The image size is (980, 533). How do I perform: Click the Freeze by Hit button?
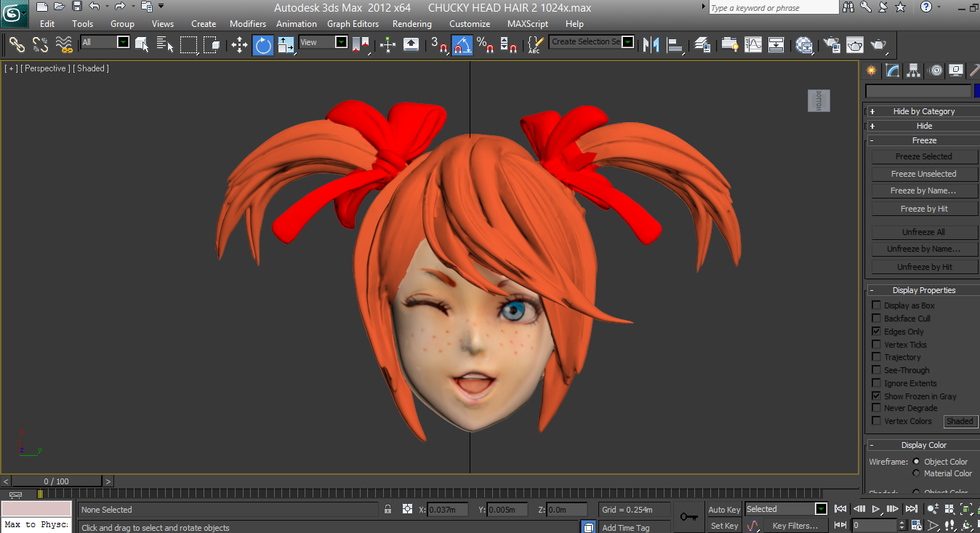point(924,209)
